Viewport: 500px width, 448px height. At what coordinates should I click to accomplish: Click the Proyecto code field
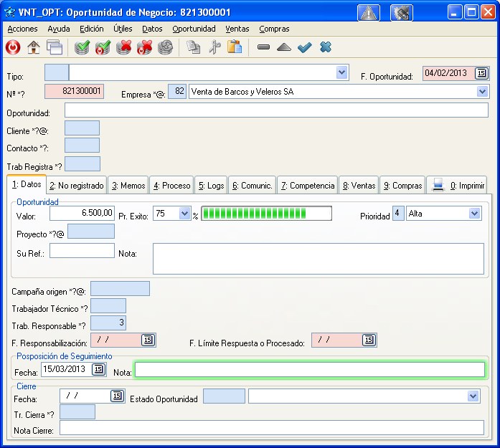[x=91, y=232]
